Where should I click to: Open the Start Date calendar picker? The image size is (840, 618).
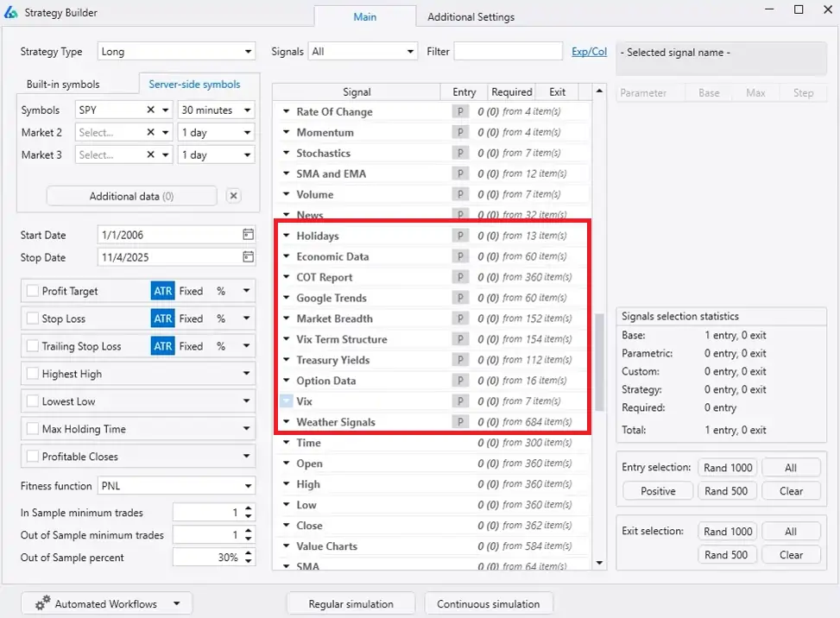click(x=248, y=235)
